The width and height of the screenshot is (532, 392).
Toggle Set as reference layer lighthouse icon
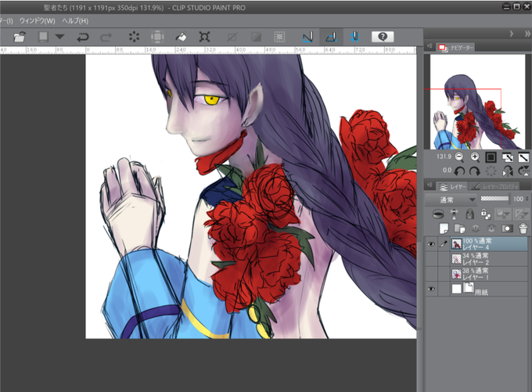pyautogui.click(x=454, y=214)
